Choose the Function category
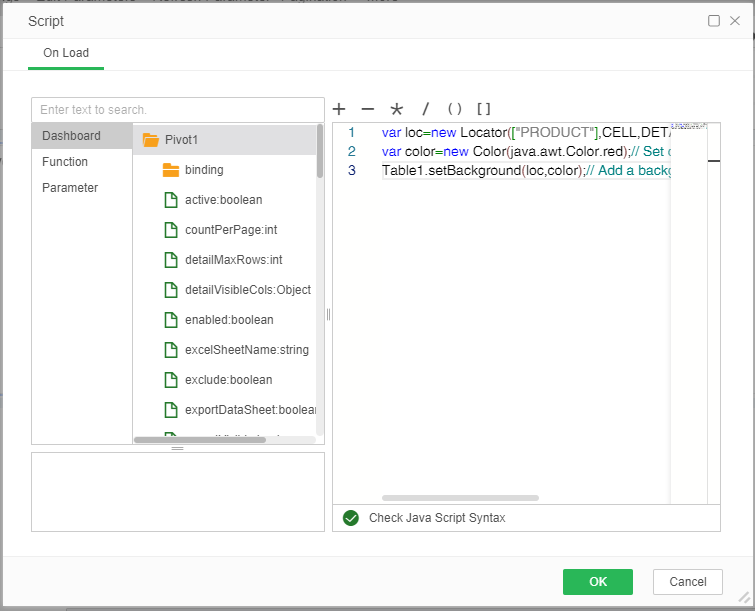 (x=65, y=162)
